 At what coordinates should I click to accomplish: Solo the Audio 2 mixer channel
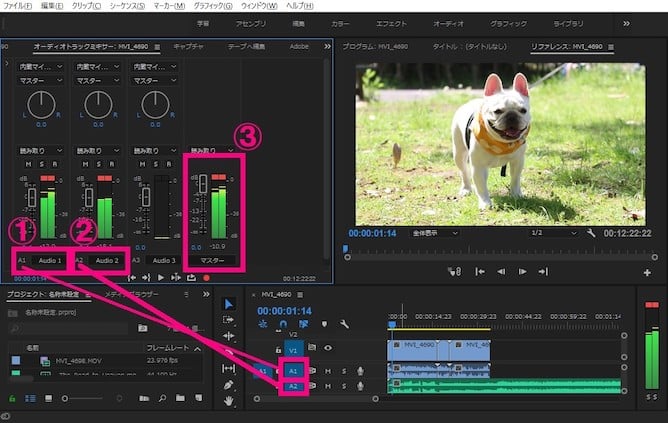(x=100, y=163)
